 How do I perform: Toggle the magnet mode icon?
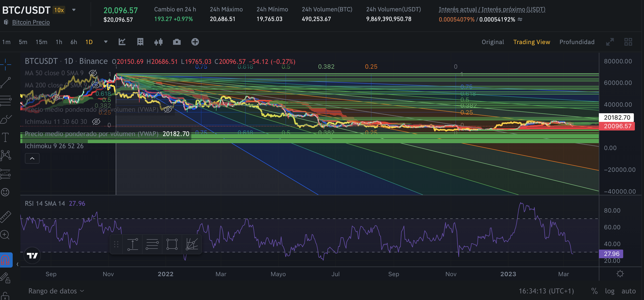pyautogui.click(x=6, y=260)
